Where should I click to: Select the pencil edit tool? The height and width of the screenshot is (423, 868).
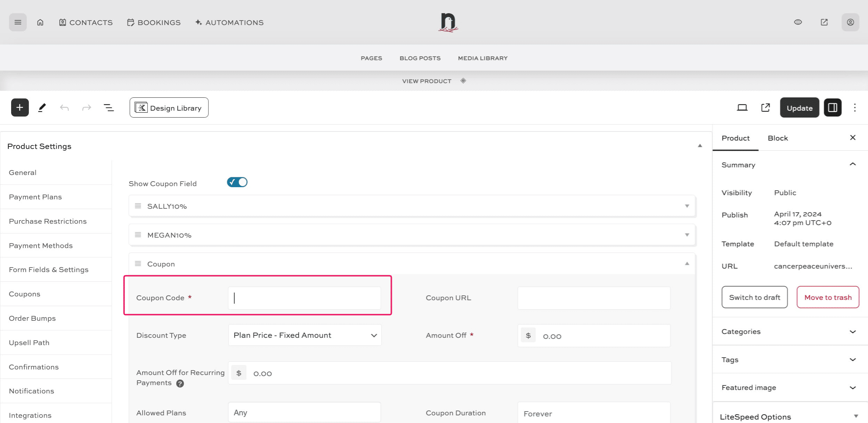point(42,107)
